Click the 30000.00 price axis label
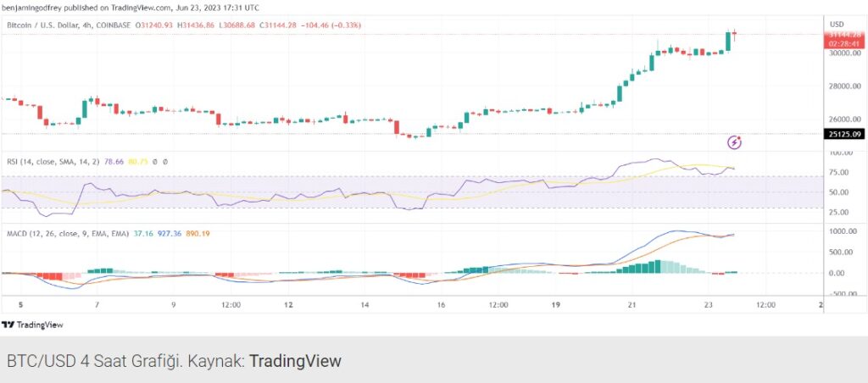868x383 pixels. pos(845,53)
